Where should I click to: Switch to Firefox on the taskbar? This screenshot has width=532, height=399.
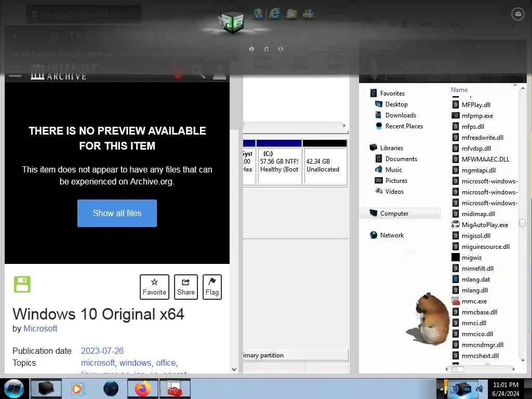pos(143,389)
